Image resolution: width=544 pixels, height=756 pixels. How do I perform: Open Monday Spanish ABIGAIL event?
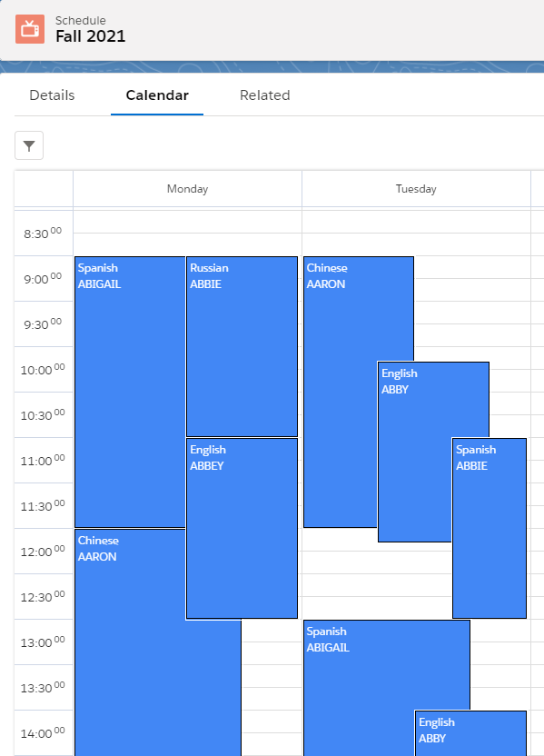pos(130,392)
